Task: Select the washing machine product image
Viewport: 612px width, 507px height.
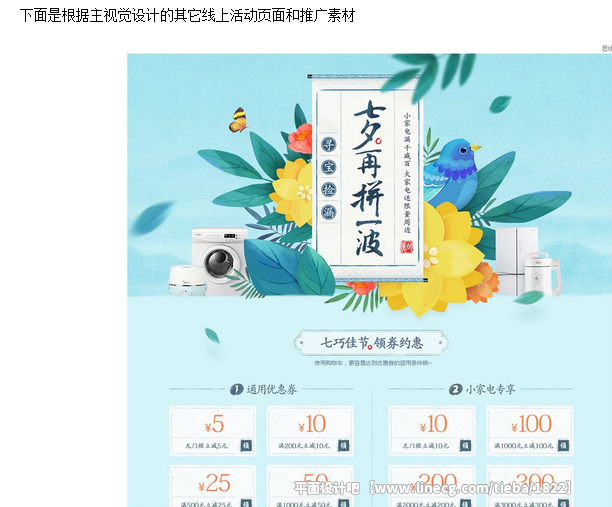Action: pos(219,258)
